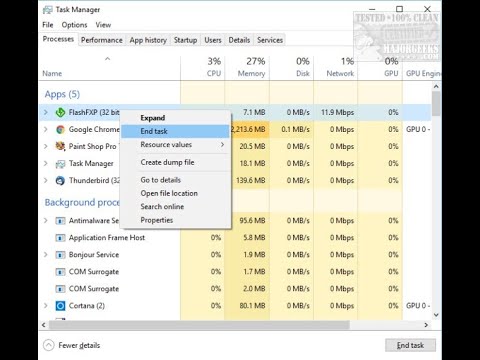The image size is (480, 360).
Task: Expand the Paint Shop Pro group
Action: pos(46,146)
